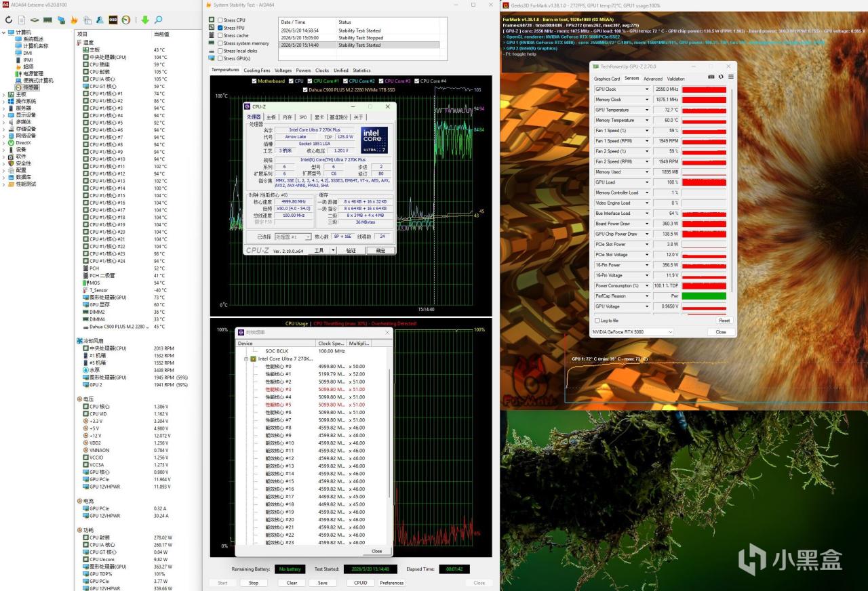
Task: Click the GPU Load red graph bar
Action: click(704, 182)
